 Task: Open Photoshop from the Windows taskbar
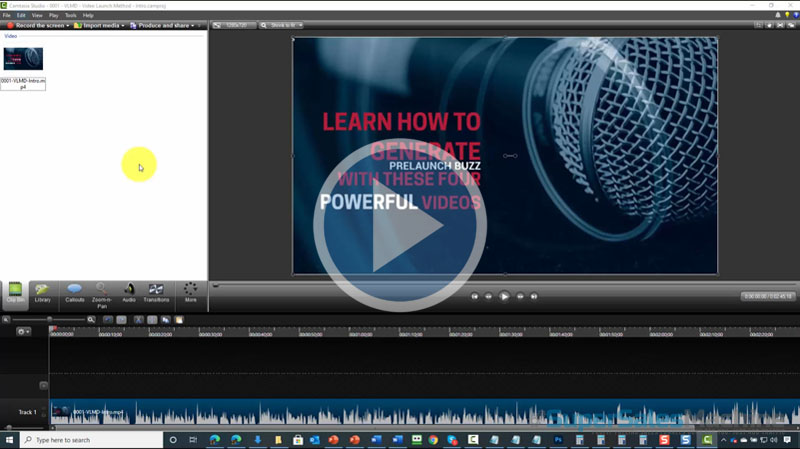pos(558,440)
